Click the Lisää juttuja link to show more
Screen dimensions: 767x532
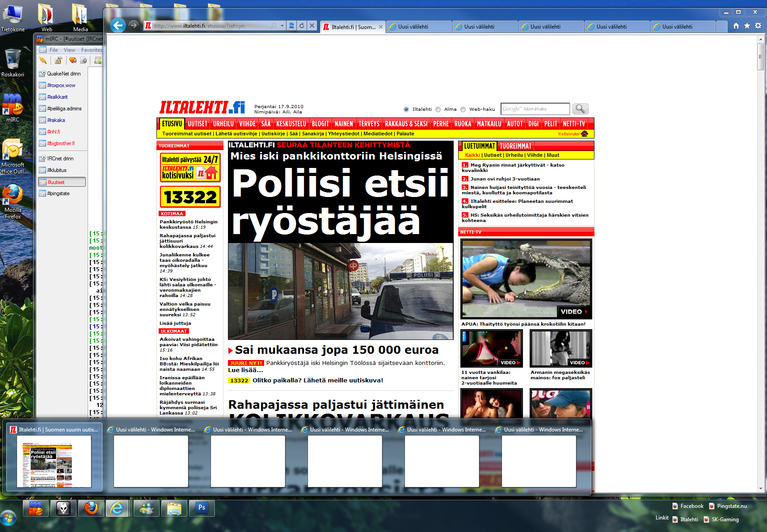click(175, 323)
